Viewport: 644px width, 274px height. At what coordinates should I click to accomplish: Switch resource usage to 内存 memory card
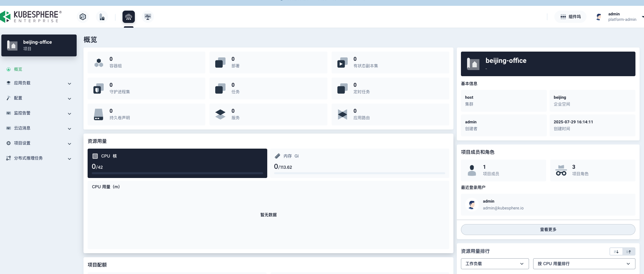click(359, 163)
